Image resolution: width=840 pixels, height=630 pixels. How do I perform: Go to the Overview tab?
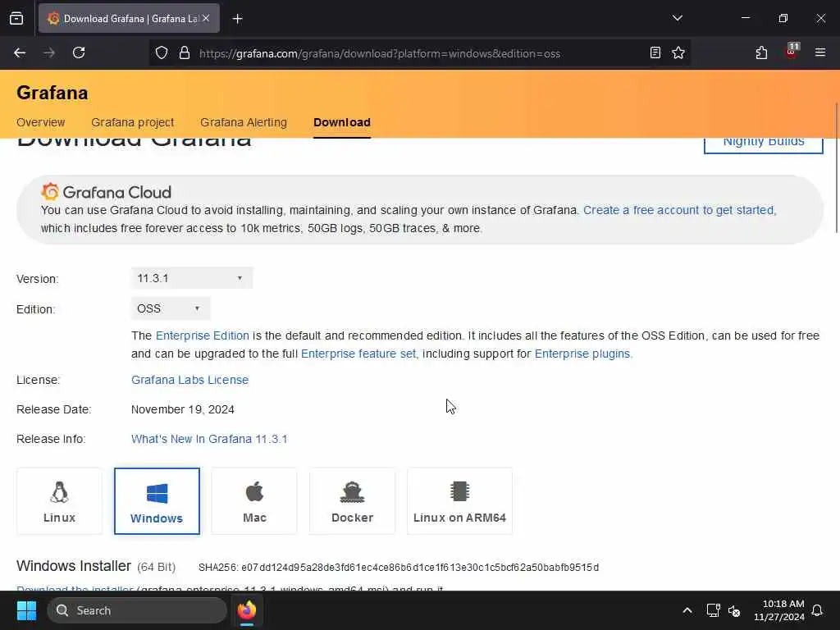point(41,122)
